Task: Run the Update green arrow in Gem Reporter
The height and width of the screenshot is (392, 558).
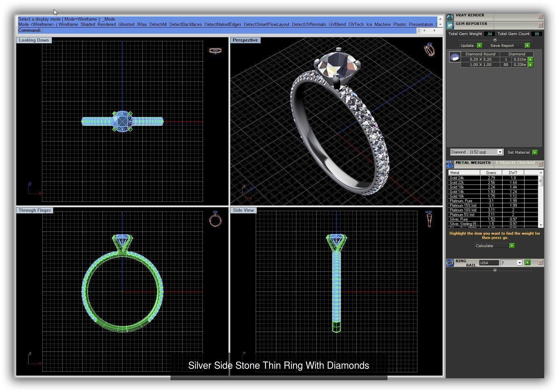Action: point(479,46)
